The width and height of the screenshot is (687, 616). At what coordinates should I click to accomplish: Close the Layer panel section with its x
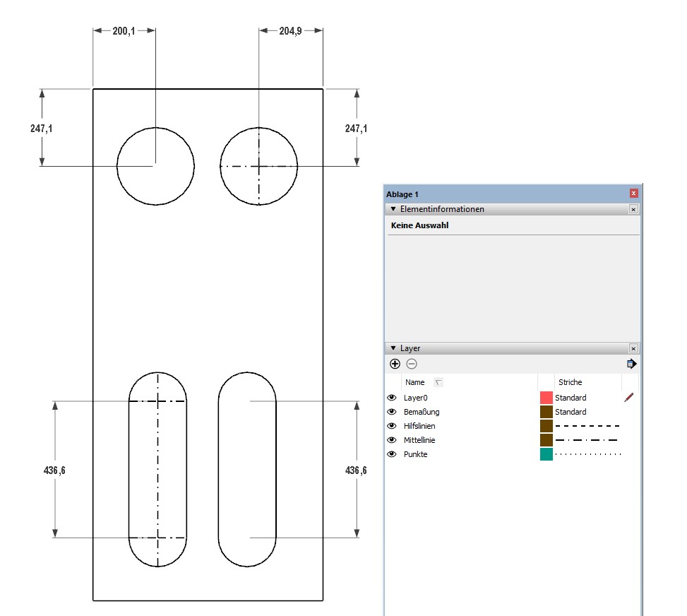click(633, 348)
